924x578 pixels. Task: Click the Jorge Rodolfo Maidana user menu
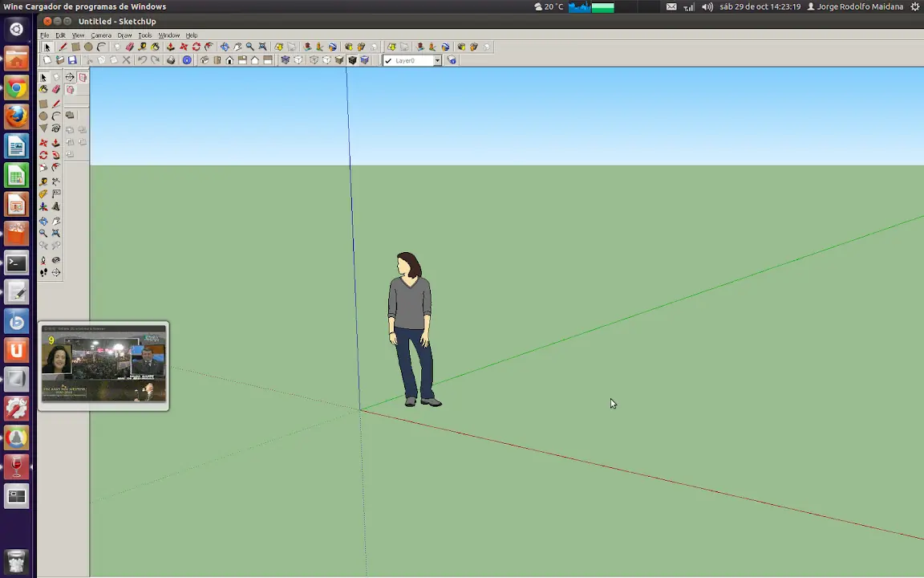coord(855,6)
